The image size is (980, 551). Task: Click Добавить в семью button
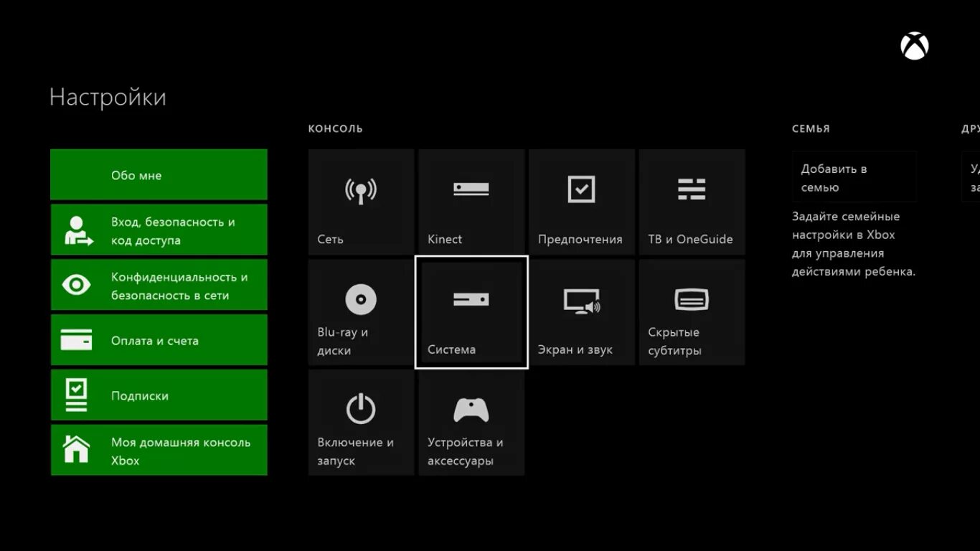[854, 176]
